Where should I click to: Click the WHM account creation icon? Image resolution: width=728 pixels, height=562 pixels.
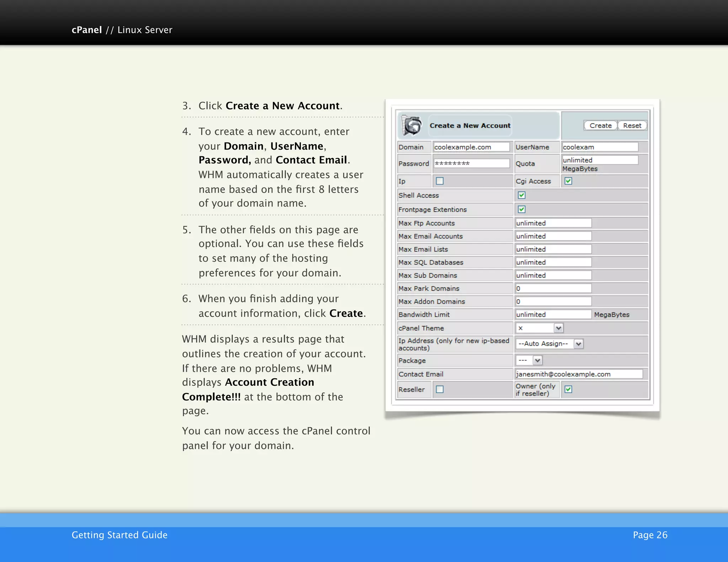pos(412,126)
